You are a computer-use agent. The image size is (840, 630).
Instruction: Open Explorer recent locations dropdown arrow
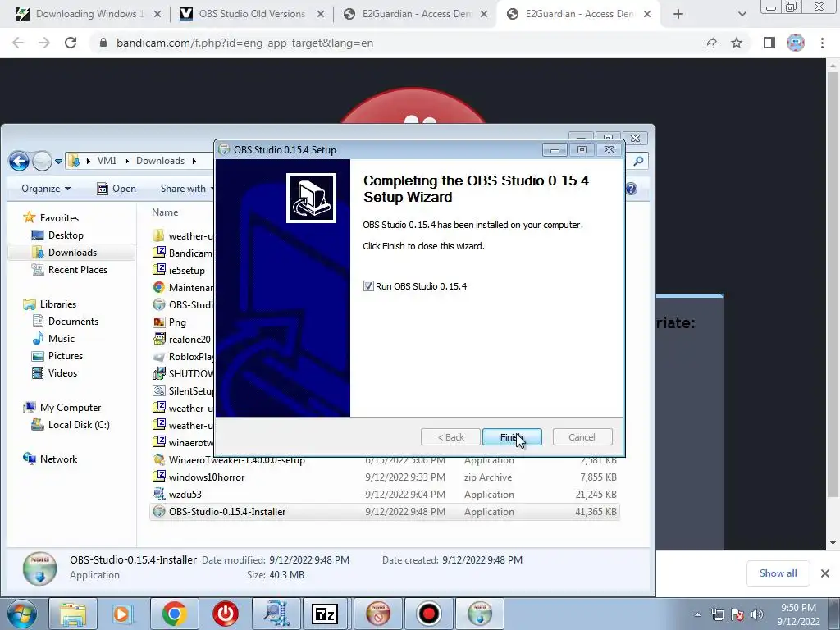point(58,161)
